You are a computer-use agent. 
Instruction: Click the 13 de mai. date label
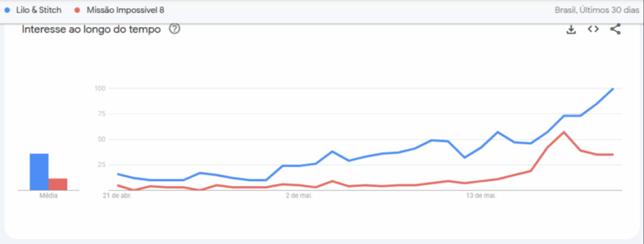(x=481, y=196)
